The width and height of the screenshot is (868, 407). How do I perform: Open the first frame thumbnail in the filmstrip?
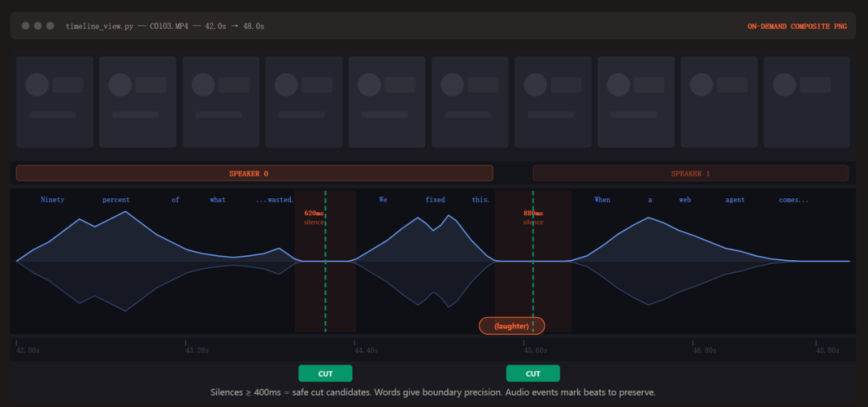[55, 102]
